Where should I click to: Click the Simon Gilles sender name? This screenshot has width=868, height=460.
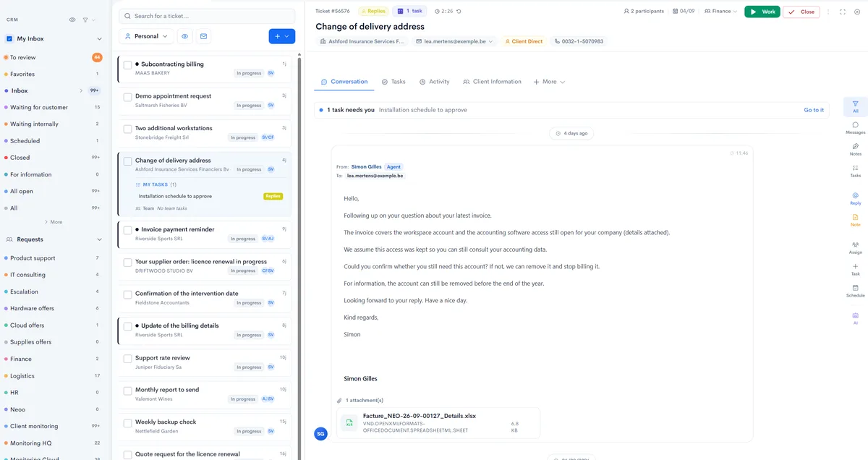(366, 167)
